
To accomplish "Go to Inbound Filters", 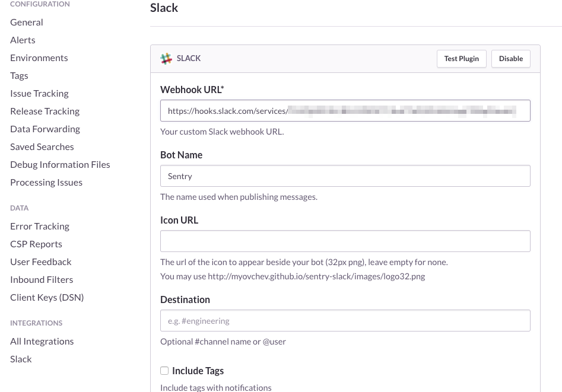I will pos(42,279).
